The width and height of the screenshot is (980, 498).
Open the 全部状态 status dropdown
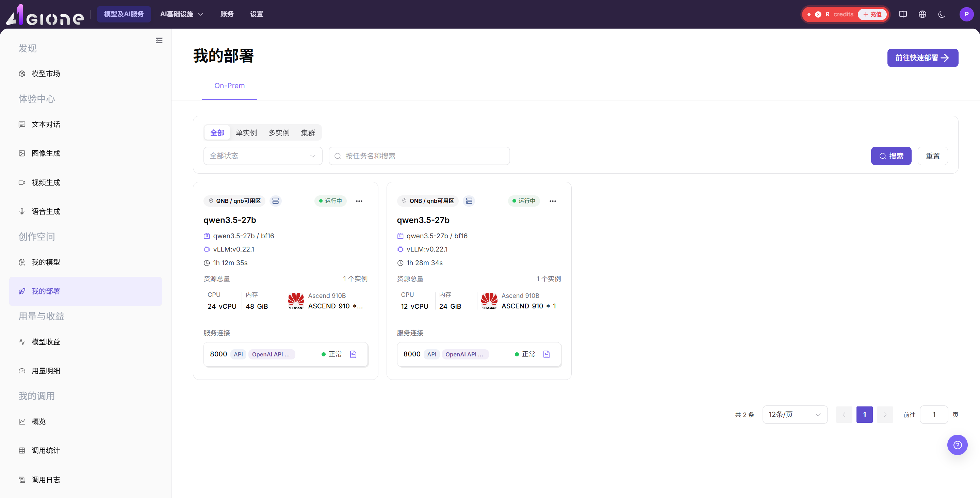tap(263, 156)
